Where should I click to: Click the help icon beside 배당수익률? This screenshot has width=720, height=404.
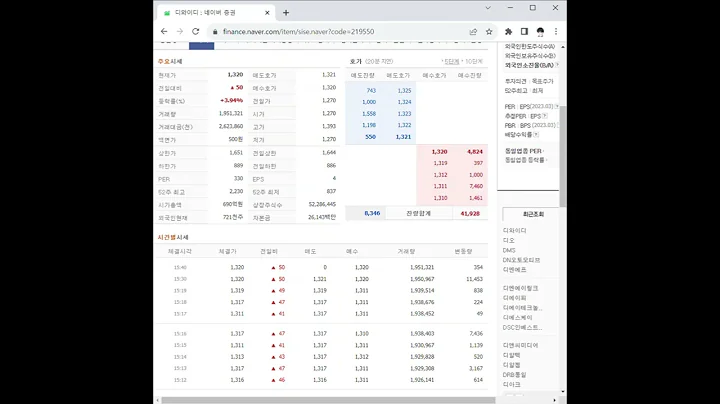pos(536,135)
